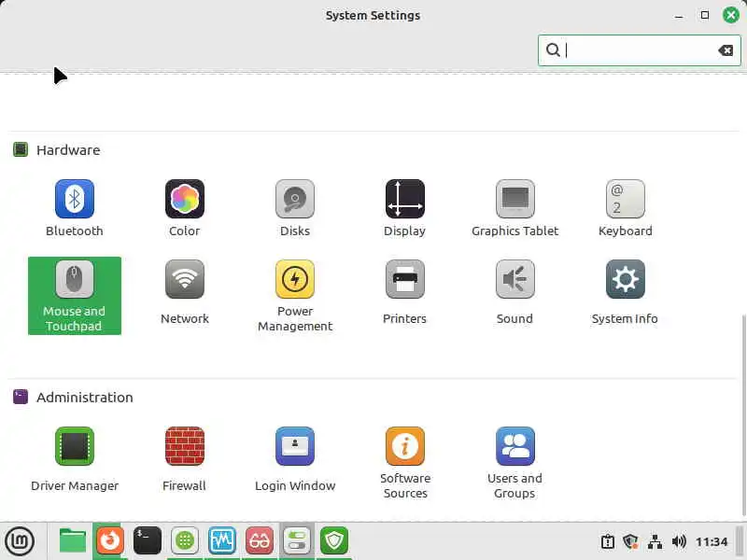Viewport: 747px width, 560px height.
Task: Open the Disks utility
Action: tap(295, 208)
